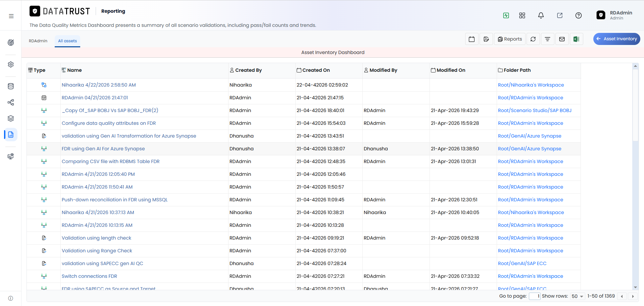This screenshot has height=306, width=644.
Task: Open the database icon in sidebar
Action: coord(11,86)
